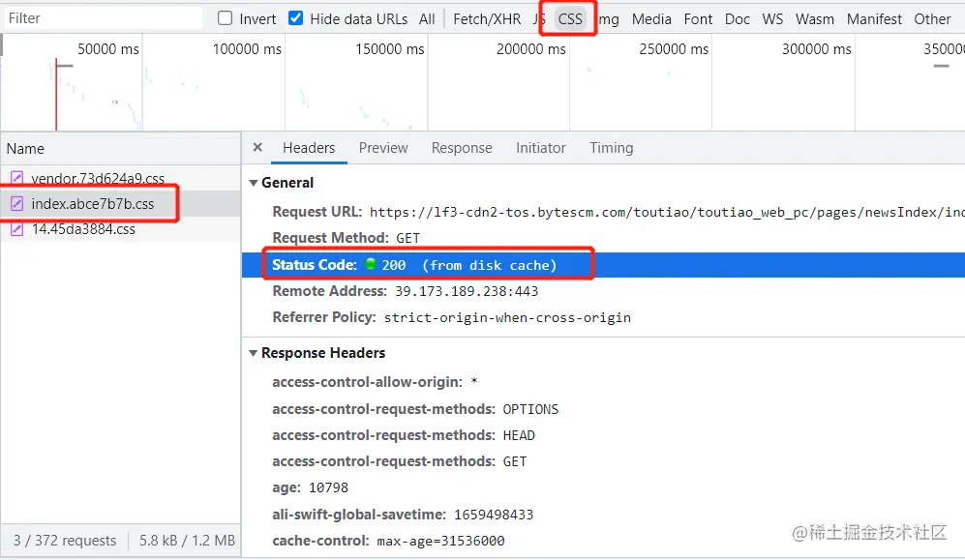This screenshot has width=965, height=560.
Task: Filter requests by Fetch/XHR type
Action: [x=487, y=18]
